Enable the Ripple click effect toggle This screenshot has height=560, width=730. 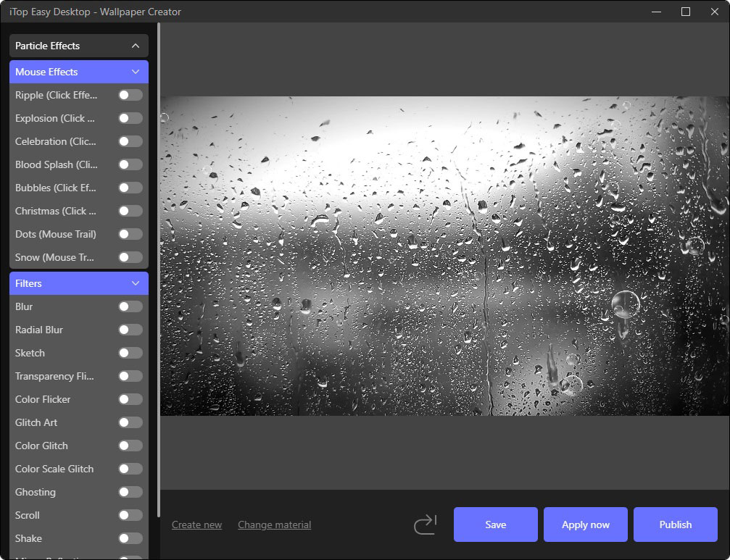click(x=130, y=95)
